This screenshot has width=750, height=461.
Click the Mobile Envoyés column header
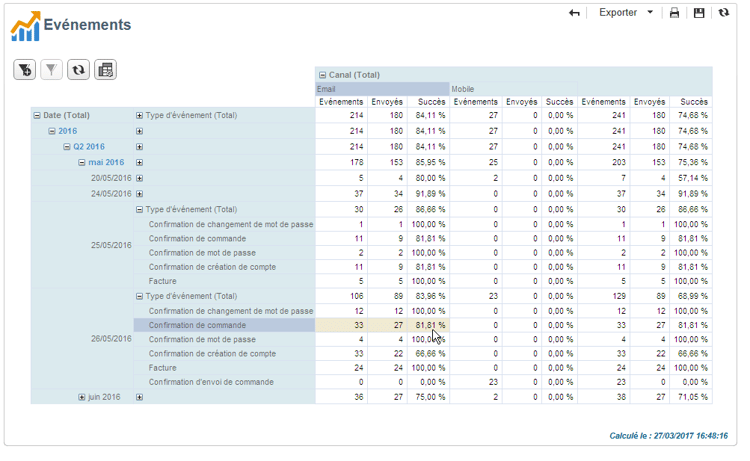click(521, 102)
